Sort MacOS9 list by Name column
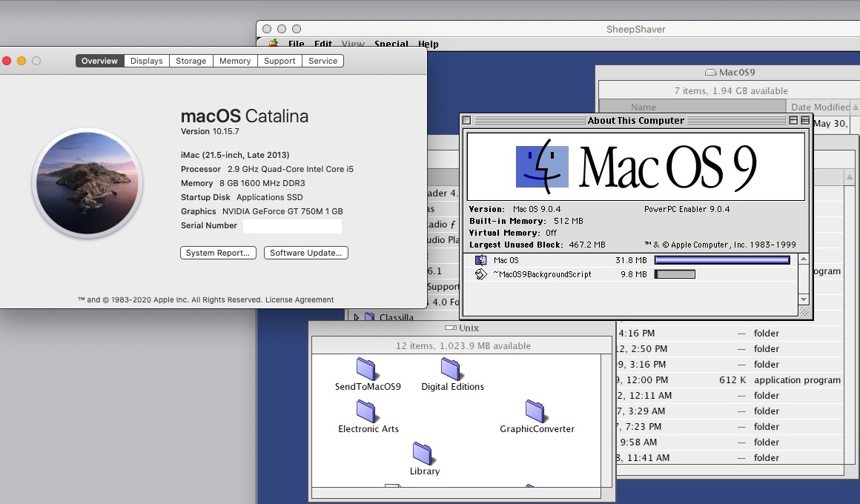This screenshot has width=860, height=504. tap(692, 107)
